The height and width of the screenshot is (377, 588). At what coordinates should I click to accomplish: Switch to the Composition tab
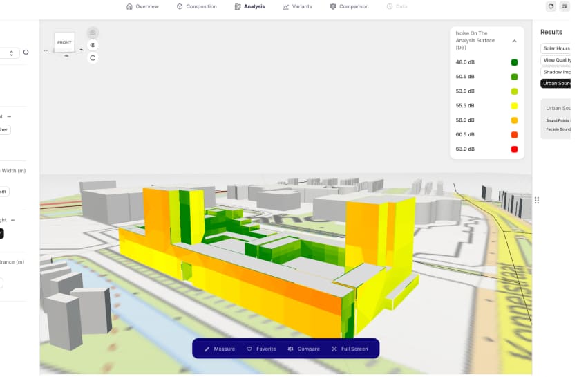196,6
